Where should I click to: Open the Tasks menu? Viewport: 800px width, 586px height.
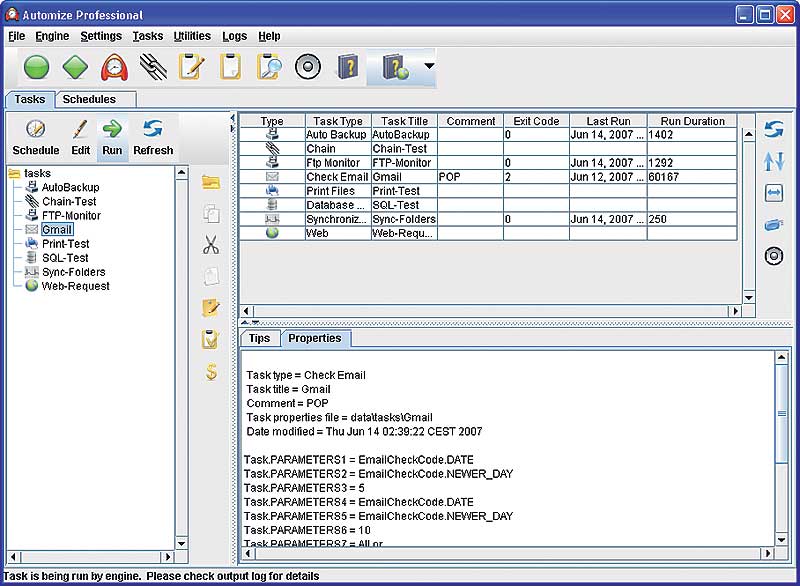click(x=148, y=36)
